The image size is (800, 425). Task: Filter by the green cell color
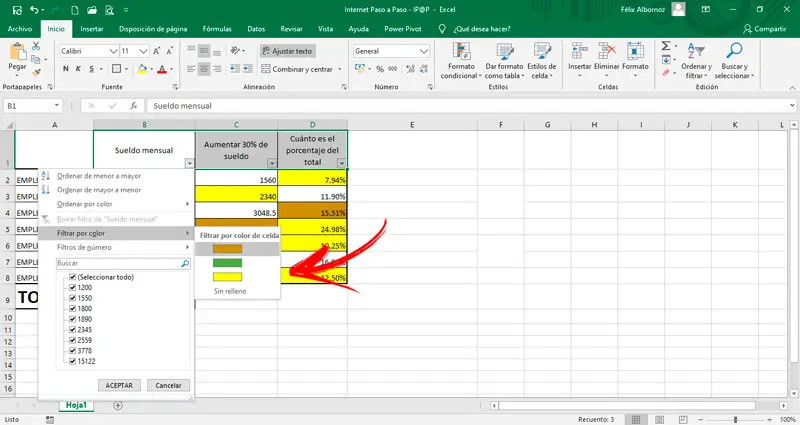[228, 263]
